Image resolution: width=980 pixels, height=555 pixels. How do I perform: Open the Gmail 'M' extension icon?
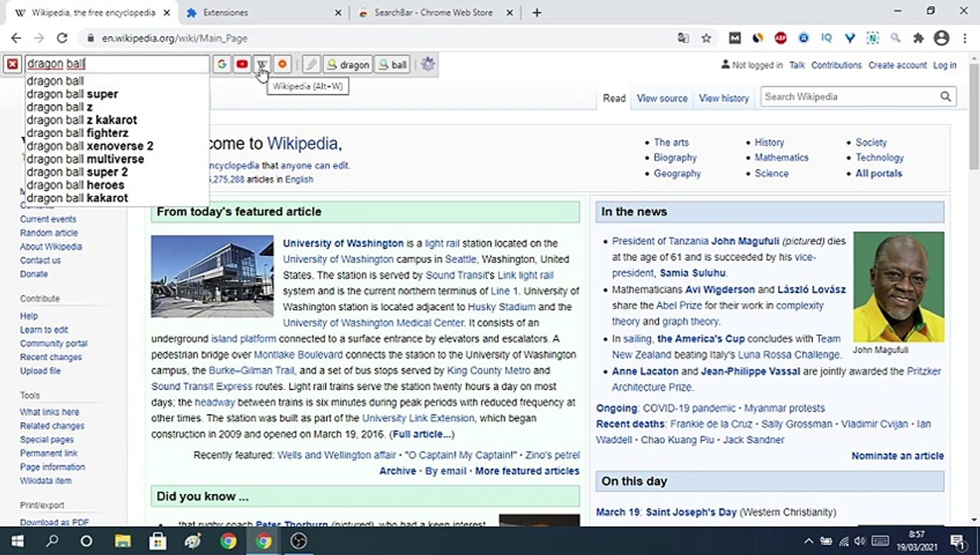tap(735, 38)
